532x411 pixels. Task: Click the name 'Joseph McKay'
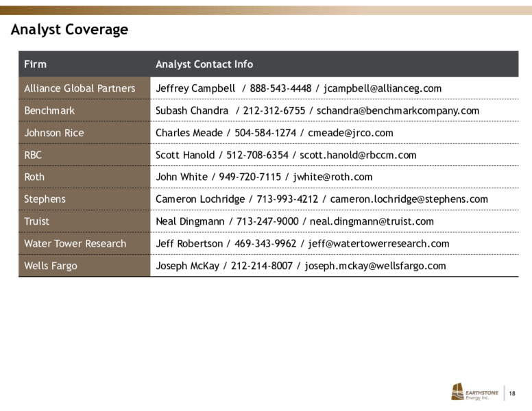coord(187,266)
